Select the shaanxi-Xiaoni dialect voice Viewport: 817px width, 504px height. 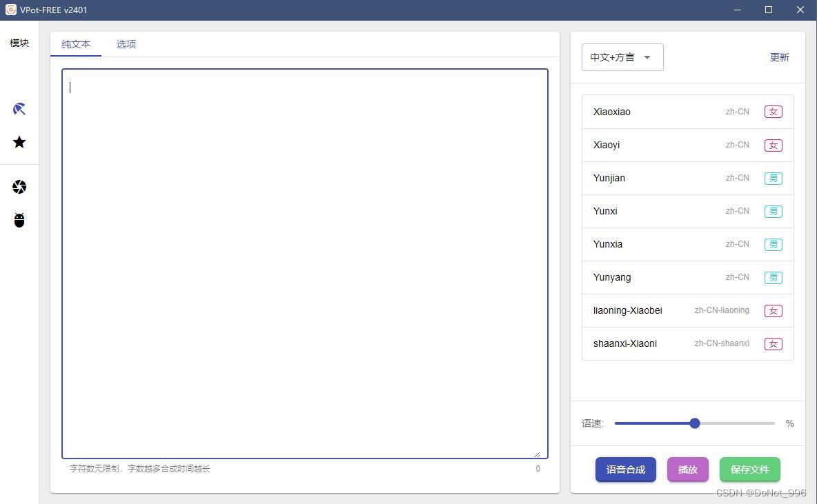(688, 343)
